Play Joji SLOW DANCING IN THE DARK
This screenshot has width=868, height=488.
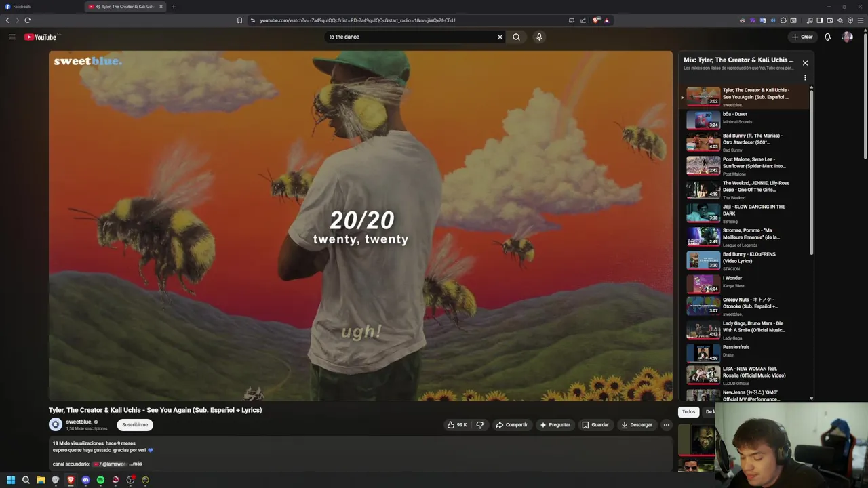[746, 213]
